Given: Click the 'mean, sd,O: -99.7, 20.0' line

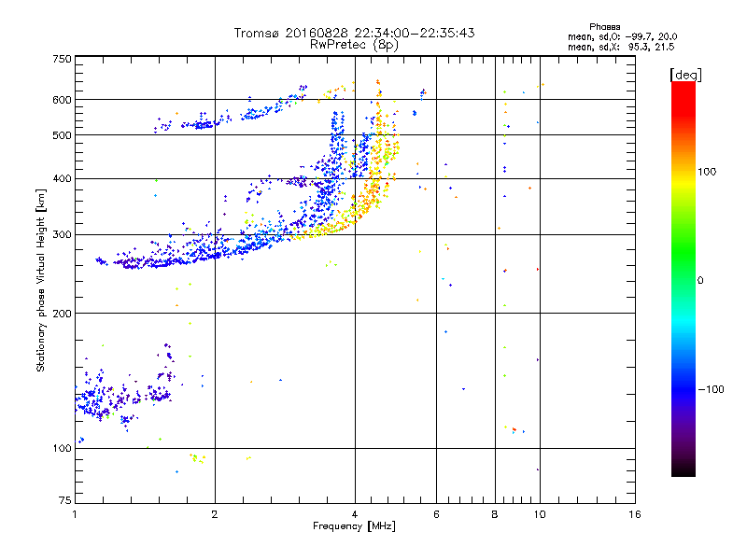Looking at the screenshot, I should tap(622, 36).
